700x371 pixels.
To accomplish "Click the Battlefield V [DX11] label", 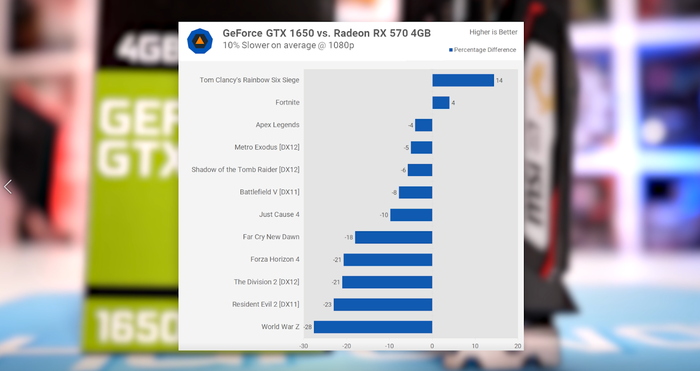I will [x=270, y=192].
